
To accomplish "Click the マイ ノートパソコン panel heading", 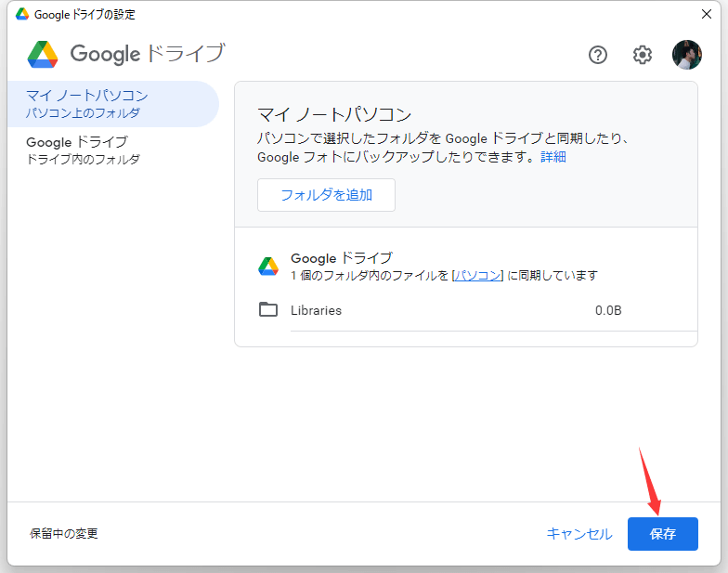I will click(x=334, y=114).
